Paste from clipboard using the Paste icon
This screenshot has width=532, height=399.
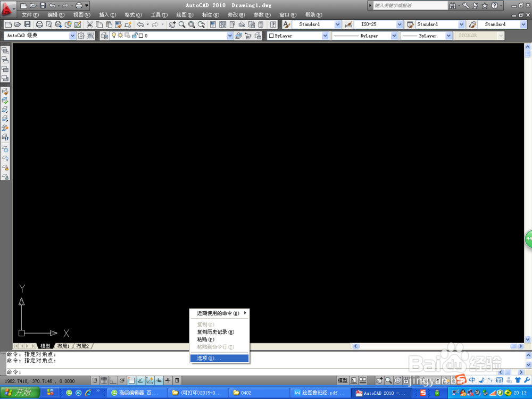point(109,24)
